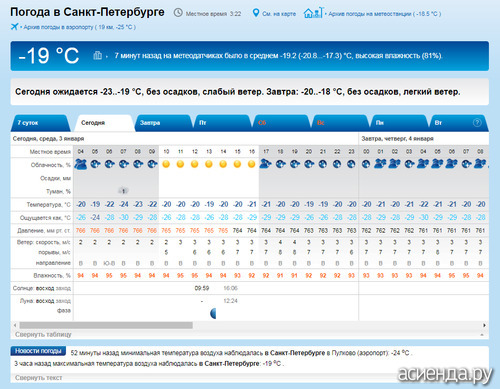The image size is (500, 389).
Task: Click the weather station house icon
Action: pos(313,13)
